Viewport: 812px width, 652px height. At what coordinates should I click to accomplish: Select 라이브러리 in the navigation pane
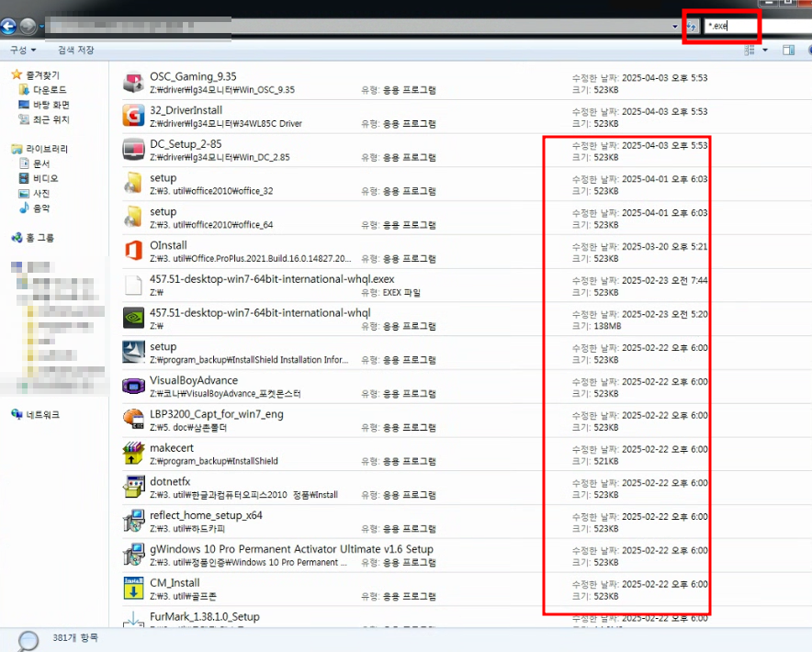pos(47,149)
